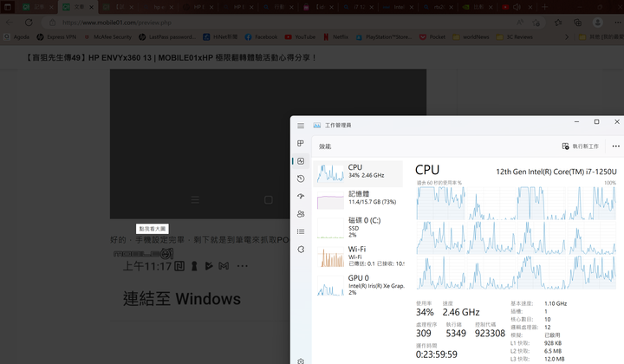Viewport: 624px width, 364px height.
Task: Add page to favorites star icon
Action: coord(536,23)
